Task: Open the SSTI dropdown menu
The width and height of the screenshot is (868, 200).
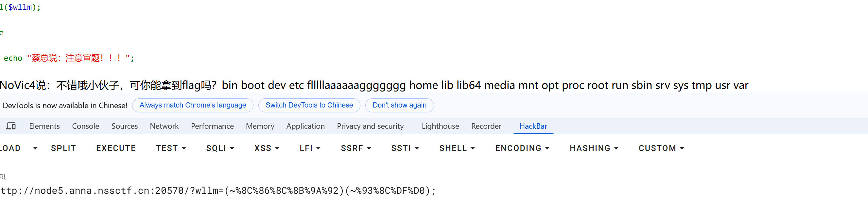Action: [405, 148]
